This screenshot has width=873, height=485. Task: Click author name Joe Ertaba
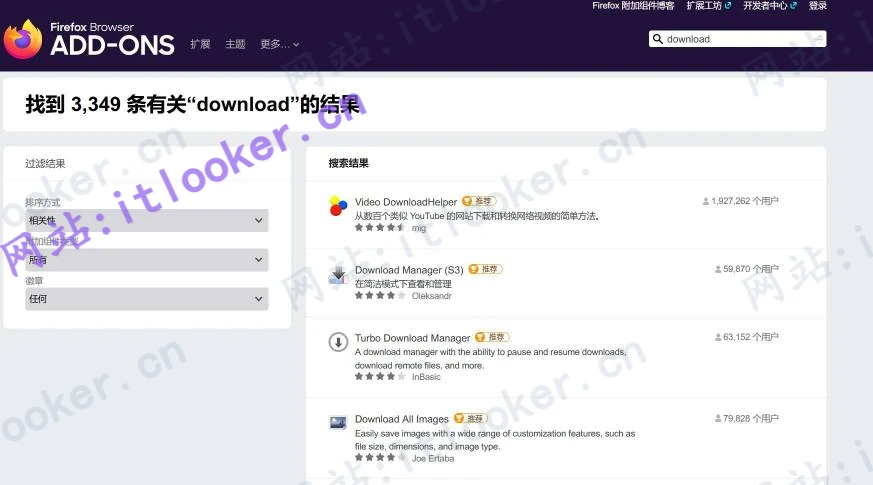click(x=433, y=458)
